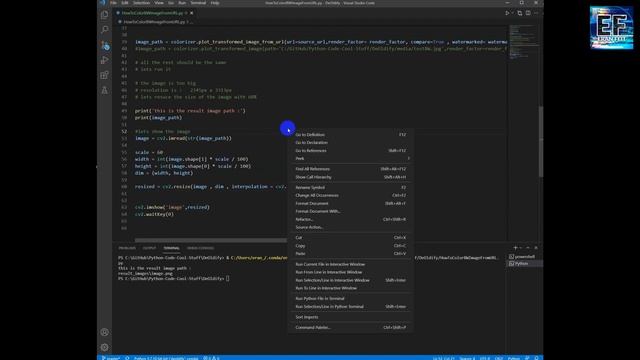
Task: Click the UTF-8 encoding in status bar
Action: [485, 358]
